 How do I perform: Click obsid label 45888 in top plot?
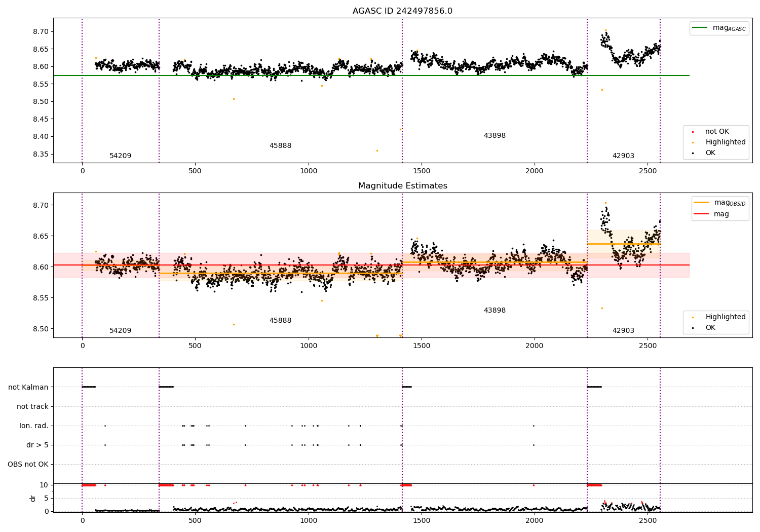click(x=280, y=145)
